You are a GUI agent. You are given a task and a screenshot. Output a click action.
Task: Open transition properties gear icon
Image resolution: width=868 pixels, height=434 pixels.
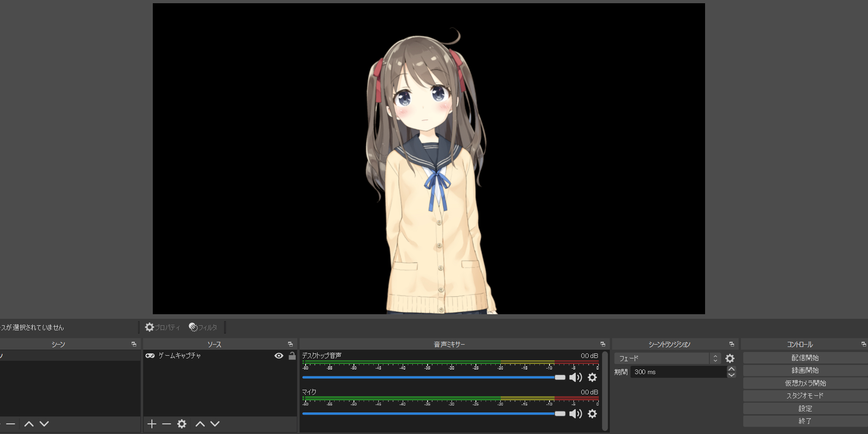(730, 358)
